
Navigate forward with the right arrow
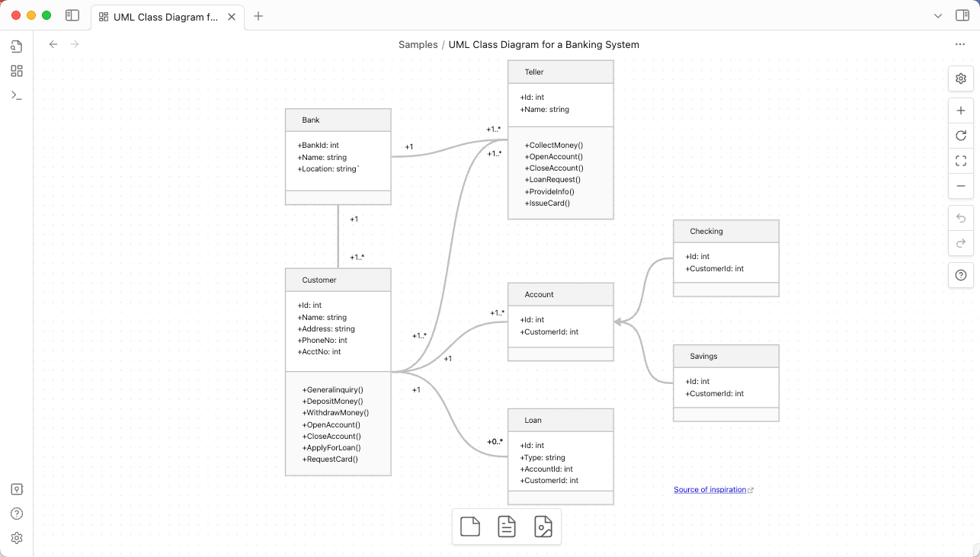(75, 44)
